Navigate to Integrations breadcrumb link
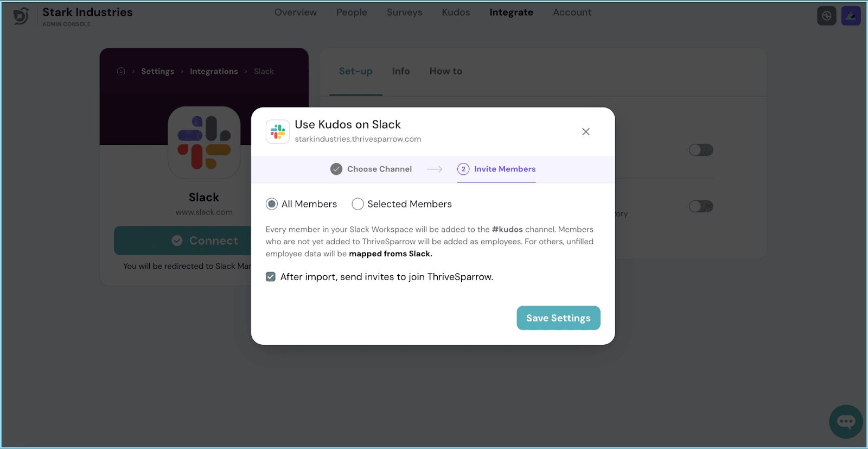 pos(214,72)
